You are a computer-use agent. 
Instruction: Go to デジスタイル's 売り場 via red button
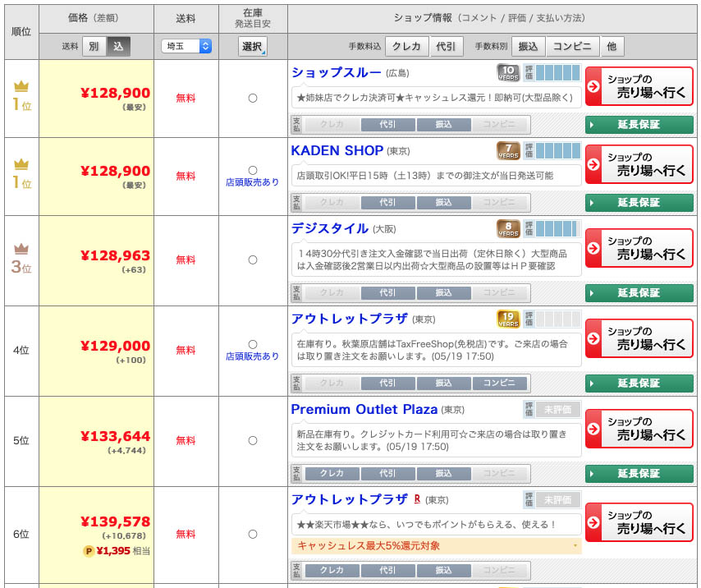(639, 248)
